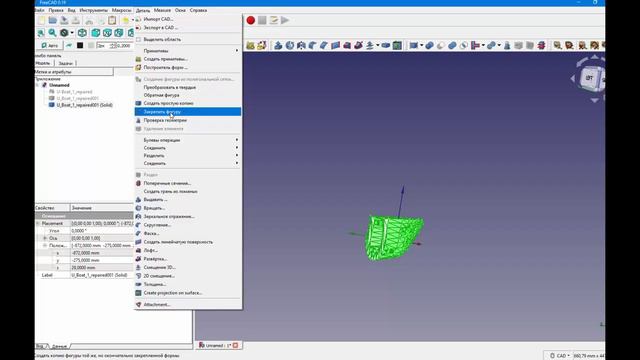Collapse the Unnamed document tree node
This screenshot has height=360, width=640.
[x=38, y=85]
